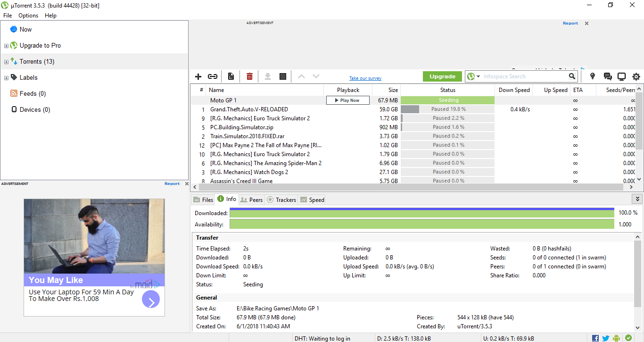
Task: Switch to Files tab
Action: 203,200
